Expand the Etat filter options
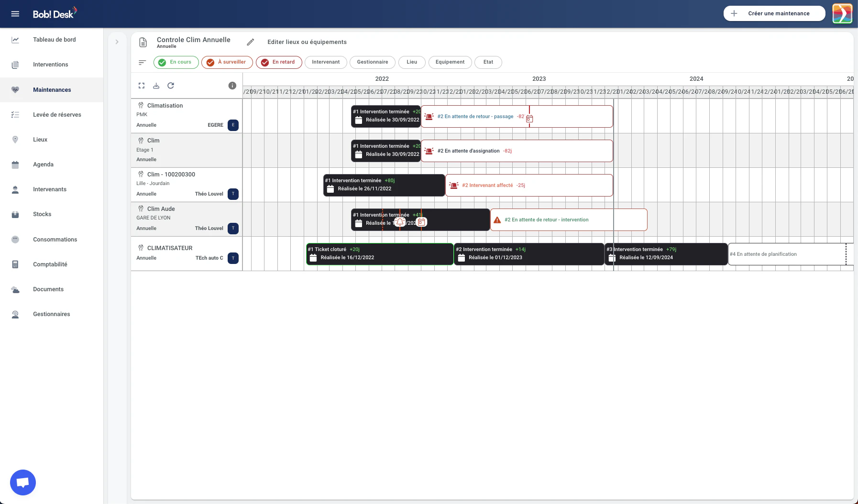Screen dimensions: 858x504 [x=488, y=62]
